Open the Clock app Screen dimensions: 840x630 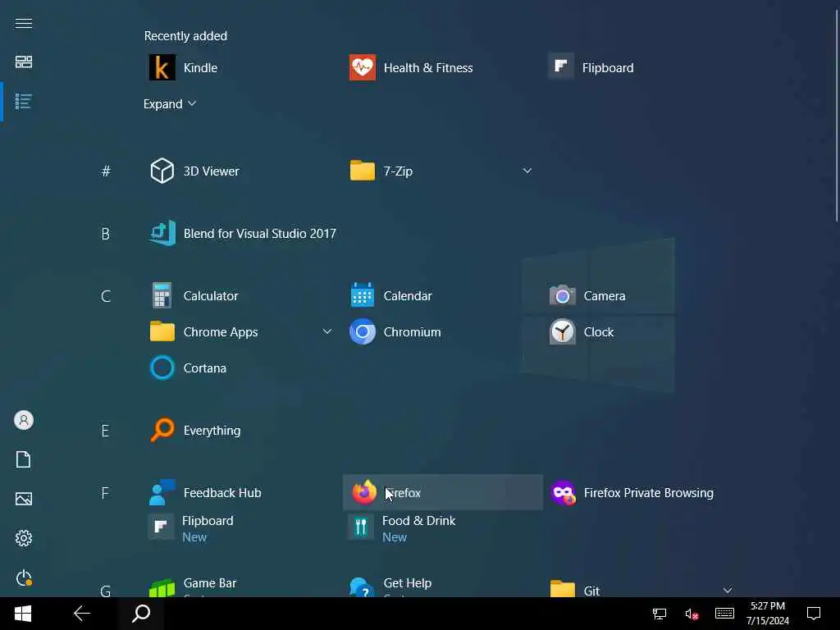(582, 331)
